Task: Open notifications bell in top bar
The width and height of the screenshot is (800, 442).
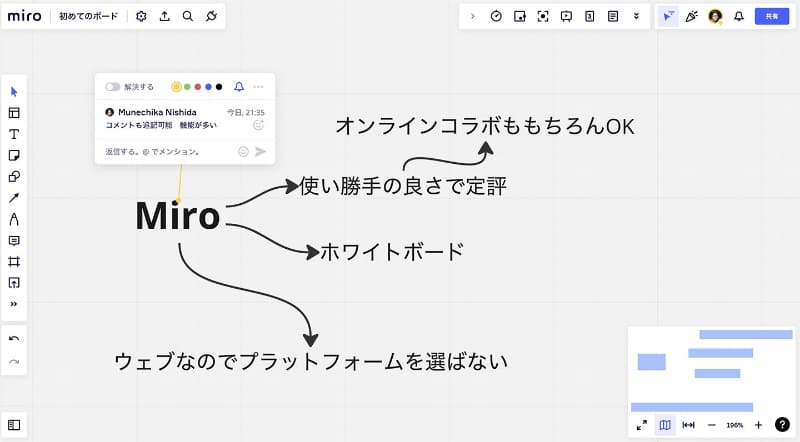Action: tap(739, 16)
